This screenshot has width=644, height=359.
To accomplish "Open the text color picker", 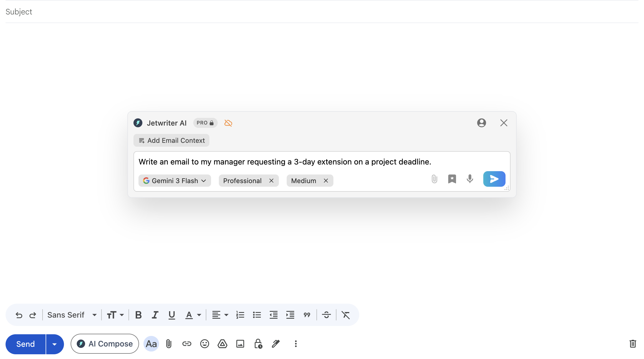I will tap(193, 315).
